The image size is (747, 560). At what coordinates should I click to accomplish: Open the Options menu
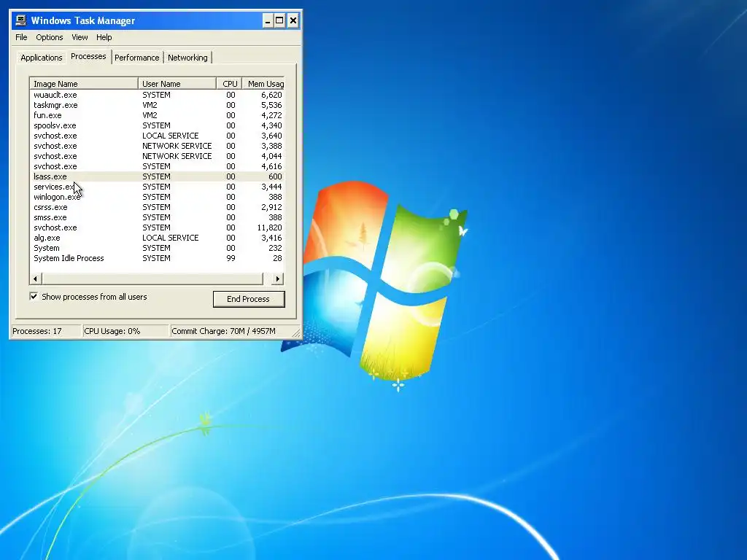pos(49,37)
